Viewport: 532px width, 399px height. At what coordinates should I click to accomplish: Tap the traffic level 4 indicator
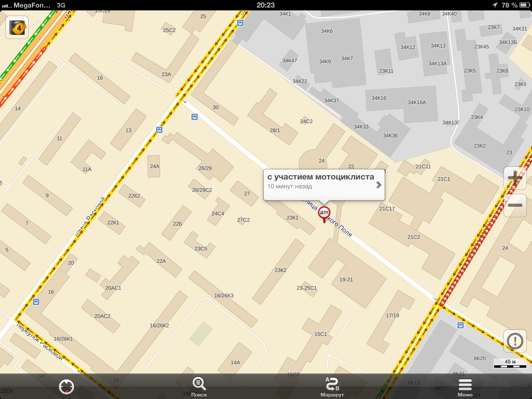[x=17, y=28]
